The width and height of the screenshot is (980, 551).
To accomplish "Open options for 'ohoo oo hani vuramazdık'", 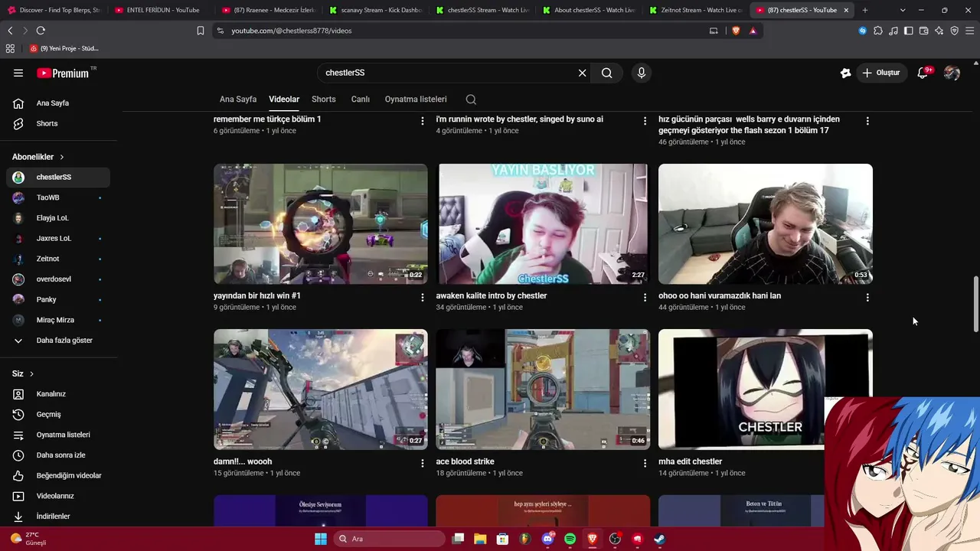I will coord(867,298).
